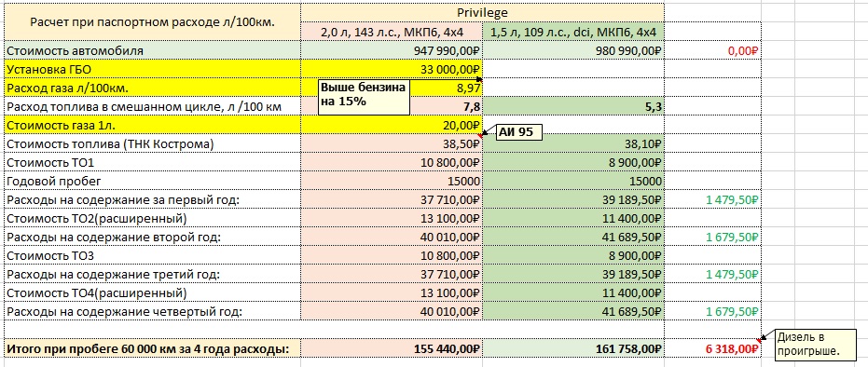Screen dimensions: 868x367
Task: Select the green 1 479,50₽ first-year difference
Action: point(713,199)
